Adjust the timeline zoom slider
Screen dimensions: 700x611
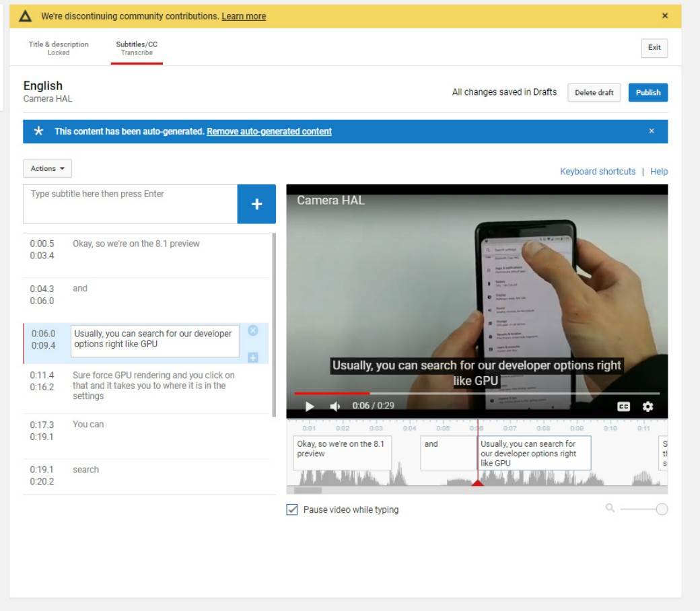[x=660, y=509]
